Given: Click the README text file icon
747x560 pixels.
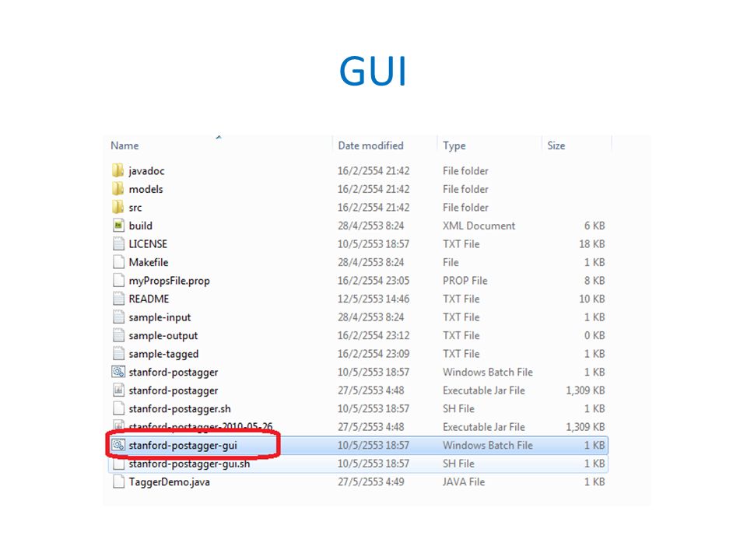Looking at the screenshot, I should pyautogui.click(x=118, y=299).
